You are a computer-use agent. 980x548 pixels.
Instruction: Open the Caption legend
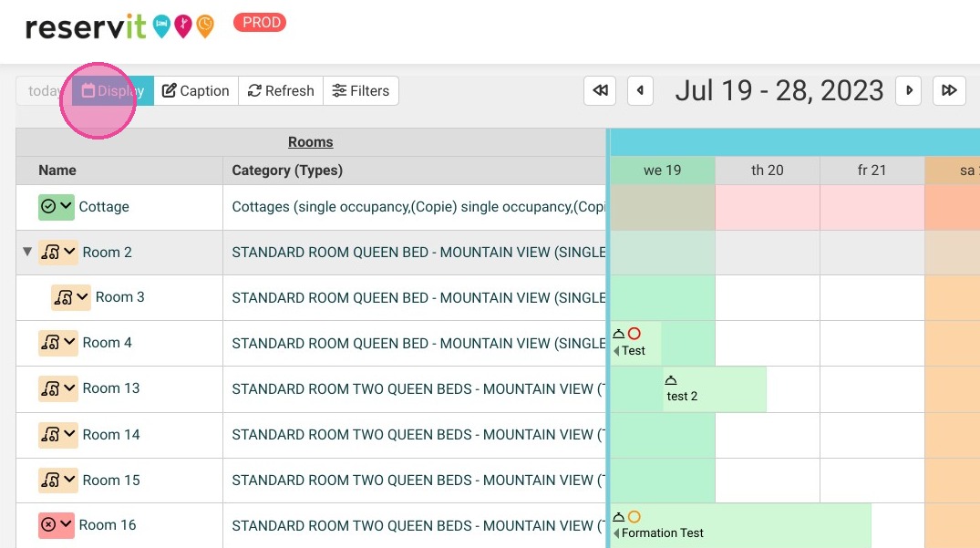pyautogui.click(x=196, y=90)
